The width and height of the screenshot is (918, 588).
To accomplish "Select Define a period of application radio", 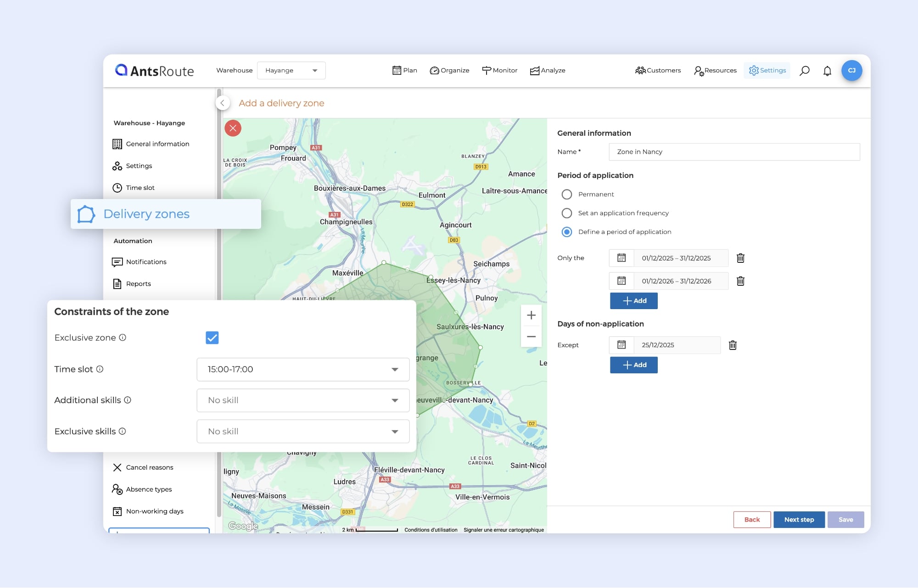I will point(567,232).
